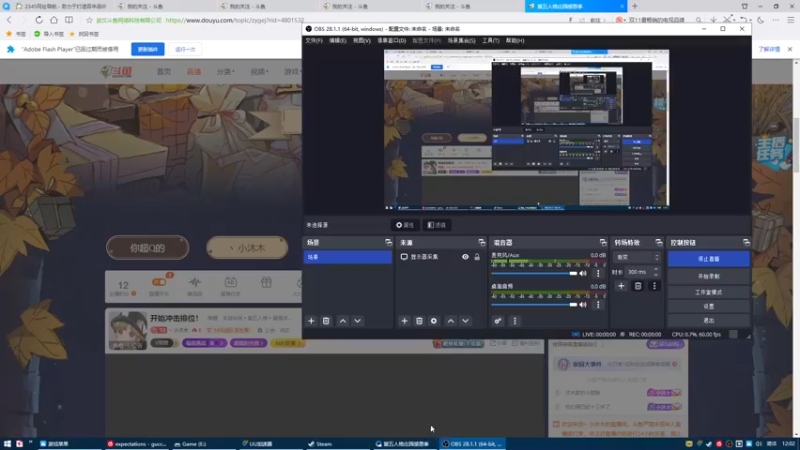800x450 pixels.
Task: Click the blue update plugin button
Action: click(148, 49)
